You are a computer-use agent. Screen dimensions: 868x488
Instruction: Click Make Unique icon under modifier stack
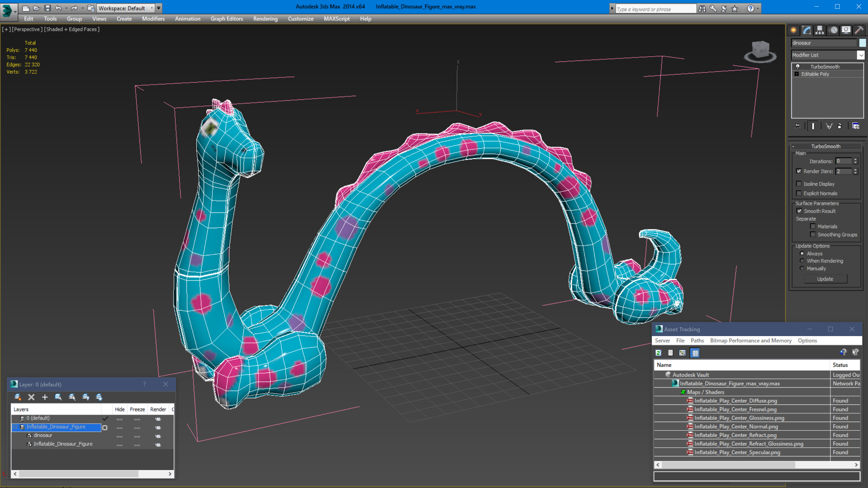[829, 126]
